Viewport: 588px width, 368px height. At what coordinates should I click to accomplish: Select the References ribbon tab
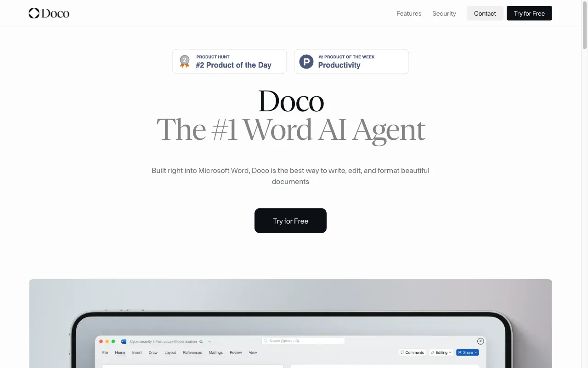192,352
